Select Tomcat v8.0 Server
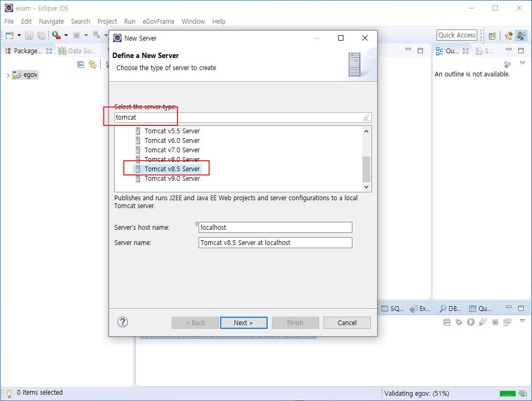Screen dimensions: 532x401 pos(172,159)
